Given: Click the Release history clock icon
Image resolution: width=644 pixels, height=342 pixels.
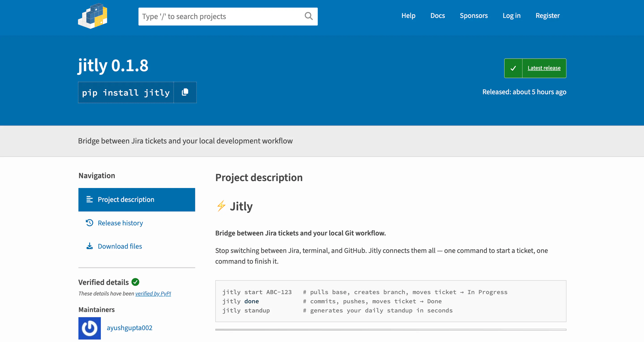Looking at the screenshot, I should [89, 223].
